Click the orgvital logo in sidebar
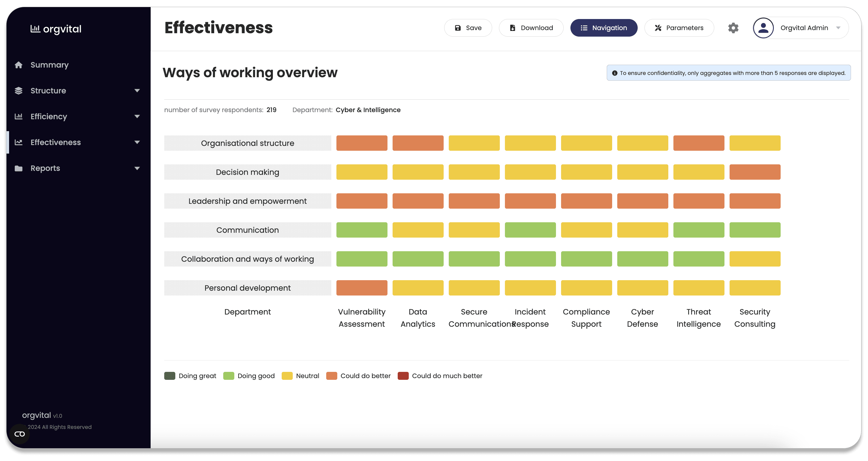Screen dimensions: 868x461 point(56,29)
